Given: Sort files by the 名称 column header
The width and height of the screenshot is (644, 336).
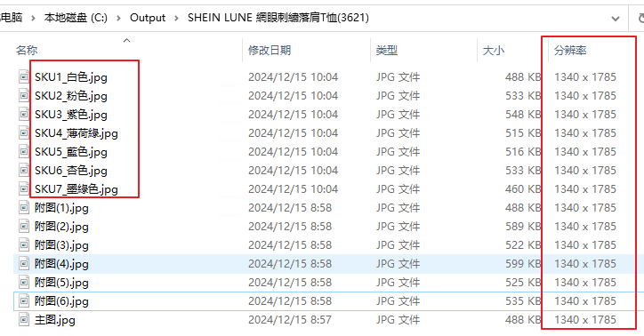Looking at the screenshot, I should (x=27, y=50).
